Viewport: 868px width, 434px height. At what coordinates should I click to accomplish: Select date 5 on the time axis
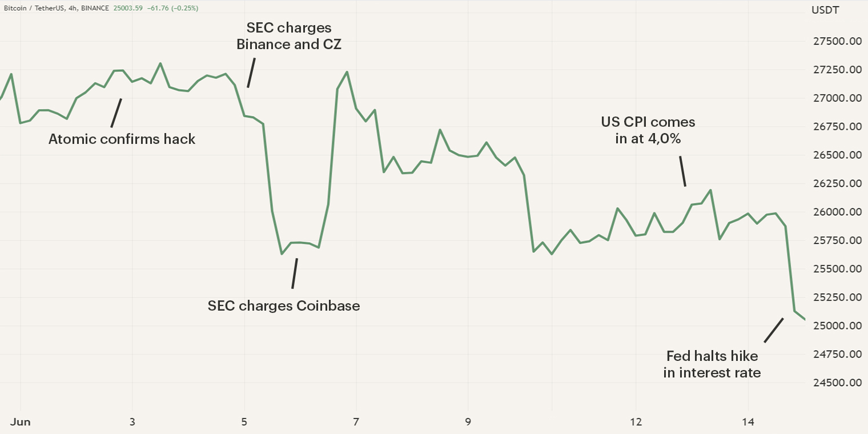244,422
